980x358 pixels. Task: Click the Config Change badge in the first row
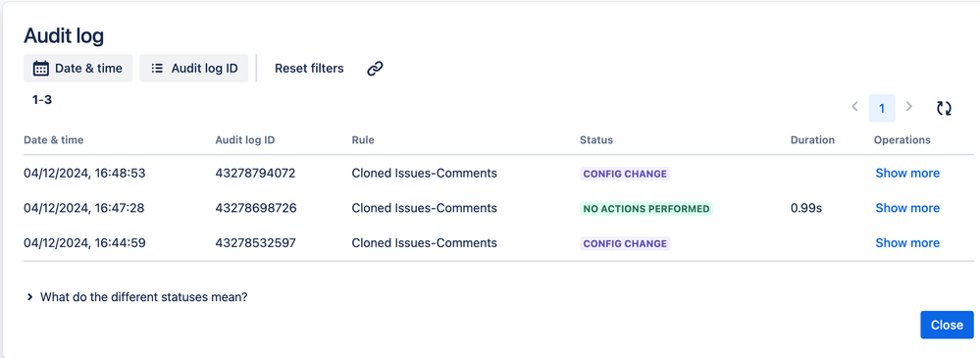[x=625, y=174]
